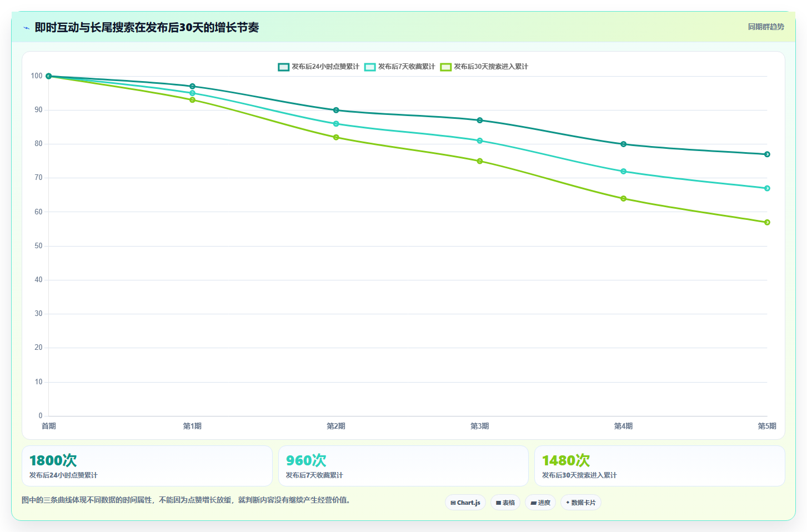Click the light teal 86 point at 第2期
Screen dimensions: 807x532
tap(336, 124)
